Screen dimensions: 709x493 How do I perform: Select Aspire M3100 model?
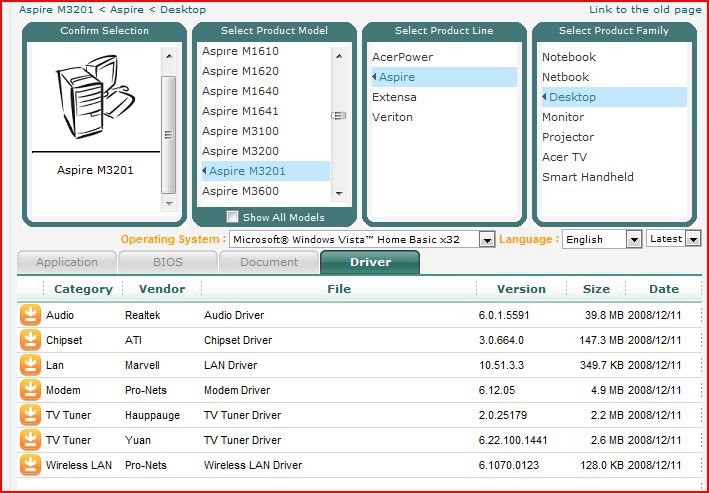tap(240, 131)
